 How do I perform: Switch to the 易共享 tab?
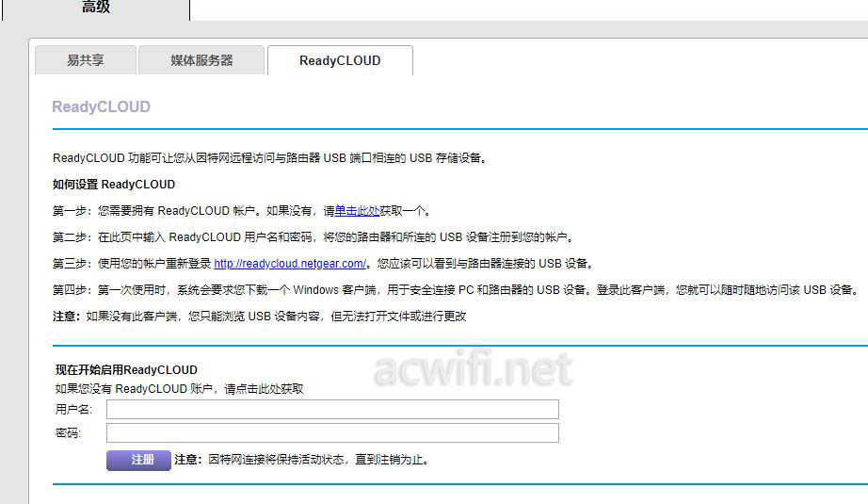tap(86, 60)
